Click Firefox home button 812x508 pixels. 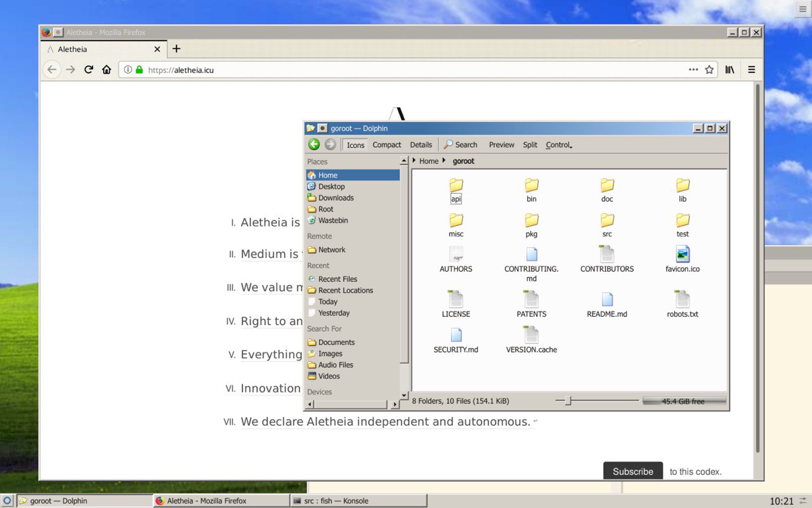[x=107, y=70]
